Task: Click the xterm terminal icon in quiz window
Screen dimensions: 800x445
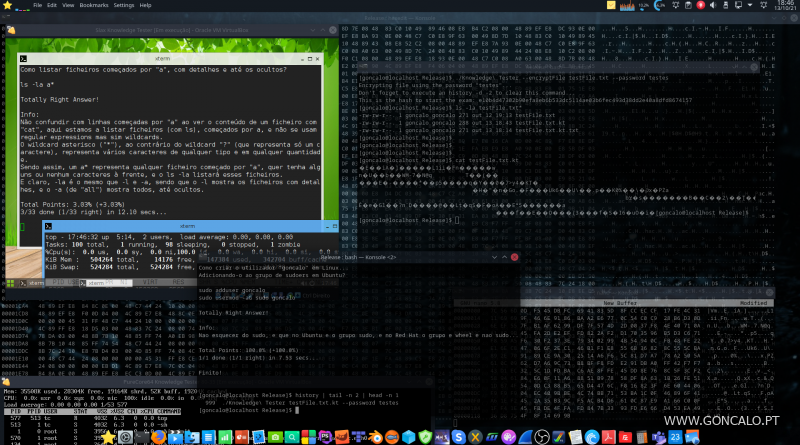Action: tap(23, 59)
